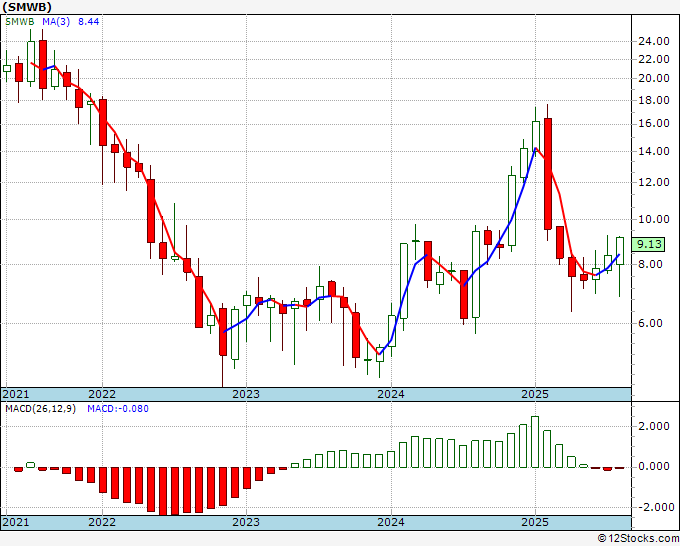Click 2021 on the MACD timeline

pos(16,522)
